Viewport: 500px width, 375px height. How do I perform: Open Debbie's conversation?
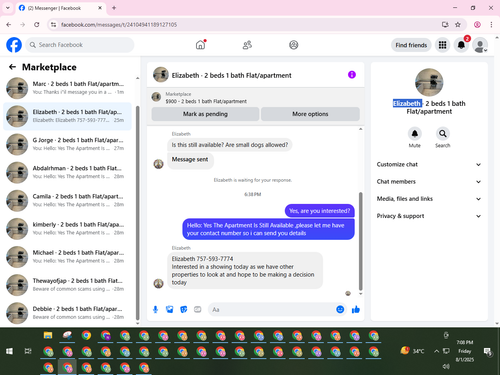point(67,313)
